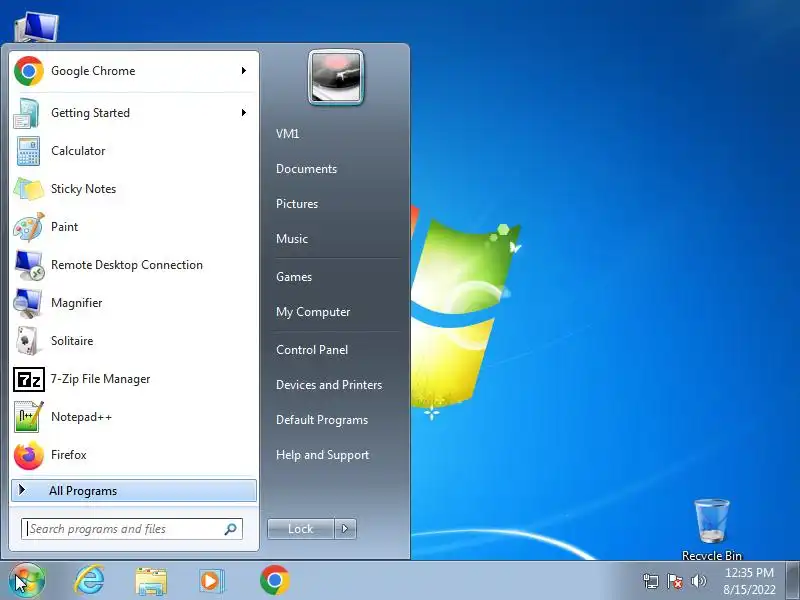Click the Remote Desktop Connection text
The height and width of the screenshot is (600, 800).
click(x=127, y=265)
